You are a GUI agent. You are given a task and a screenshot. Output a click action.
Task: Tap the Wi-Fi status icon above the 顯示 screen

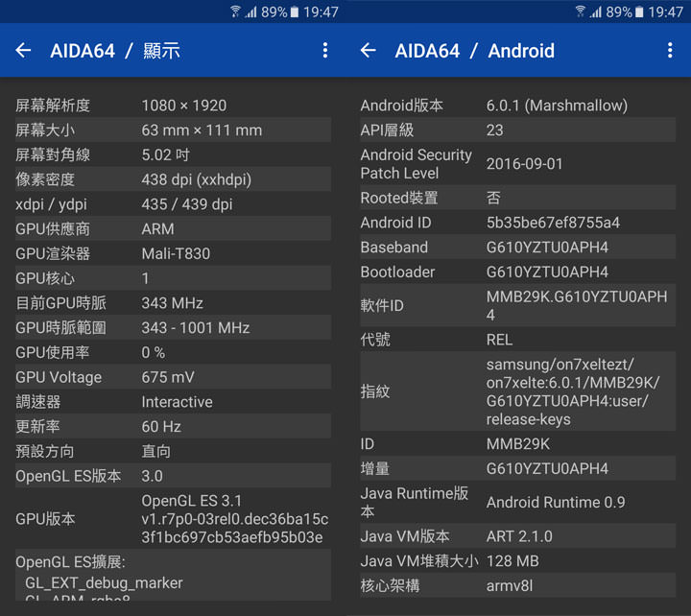click(x=235, y=12)
